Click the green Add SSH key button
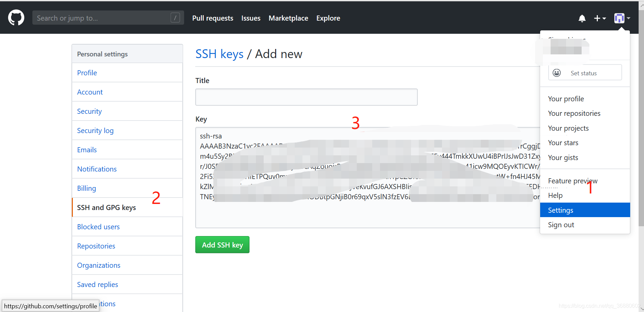 (x=222, y=244)
